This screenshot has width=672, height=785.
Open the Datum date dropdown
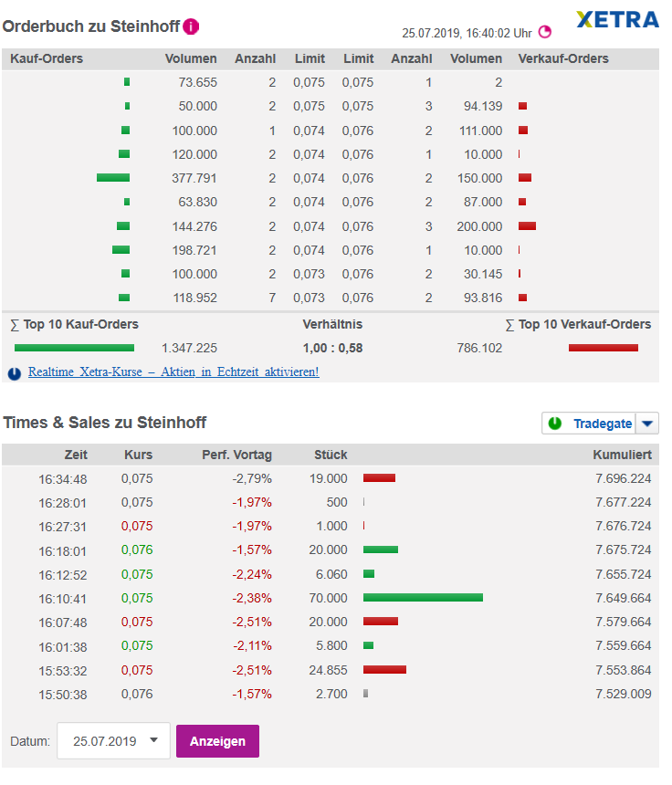[x=113, y=741]
